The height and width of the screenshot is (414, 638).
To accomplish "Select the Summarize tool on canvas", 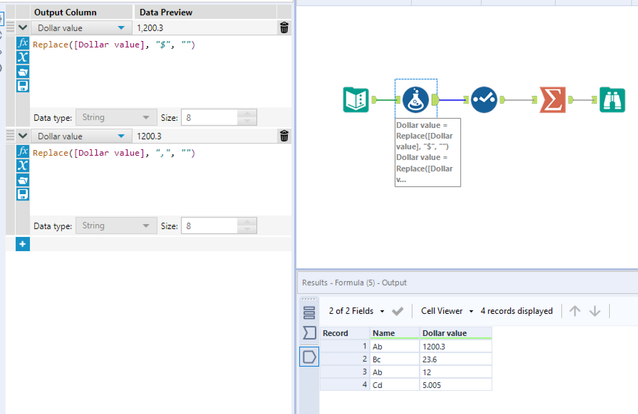I will pos(553,100).
